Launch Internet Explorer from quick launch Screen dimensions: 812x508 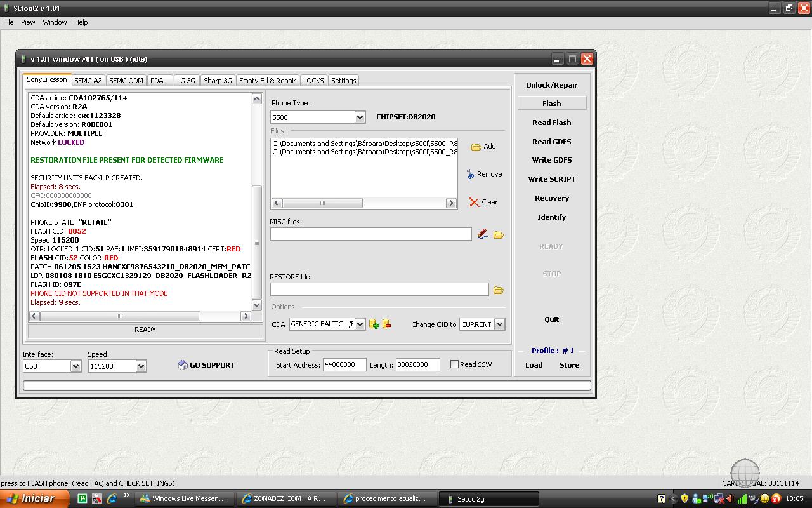coord(112,498)
